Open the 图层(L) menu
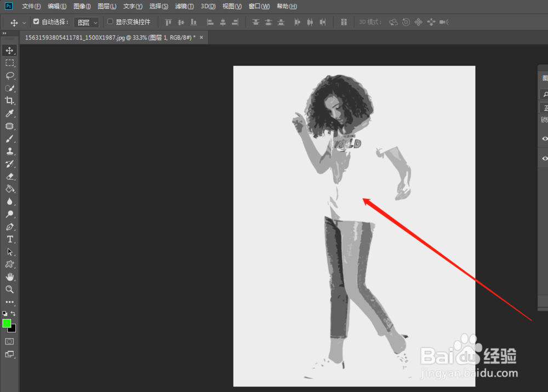 (x=107, y=6)
